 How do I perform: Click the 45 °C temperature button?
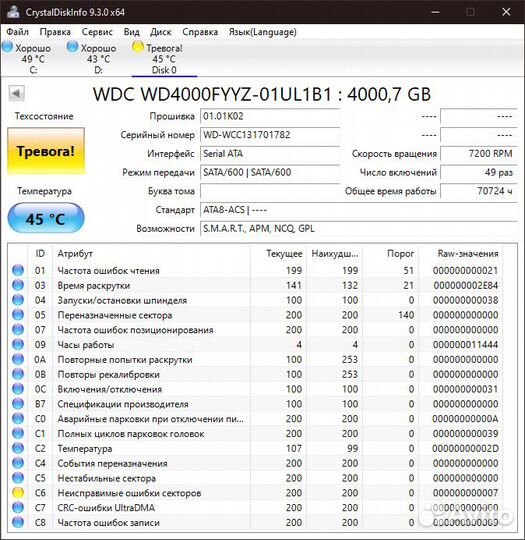(x=46, y=218)
